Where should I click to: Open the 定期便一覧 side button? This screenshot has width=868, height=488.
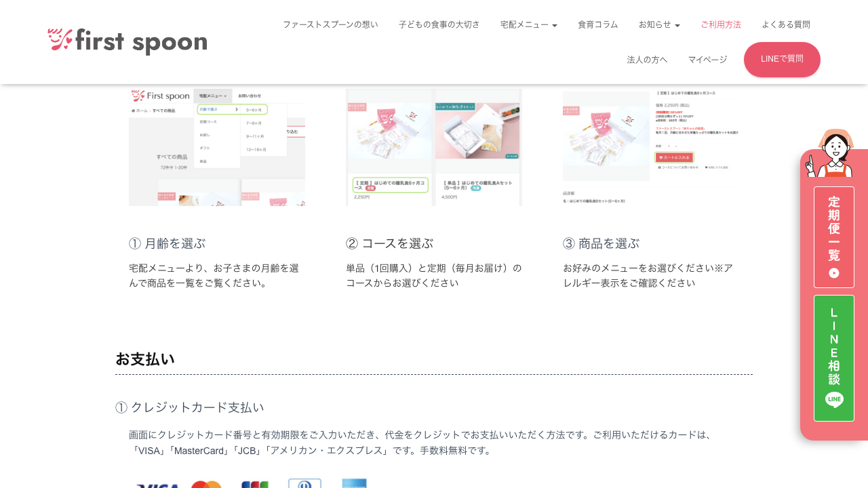pyautogui.click(x=834, y=237)
